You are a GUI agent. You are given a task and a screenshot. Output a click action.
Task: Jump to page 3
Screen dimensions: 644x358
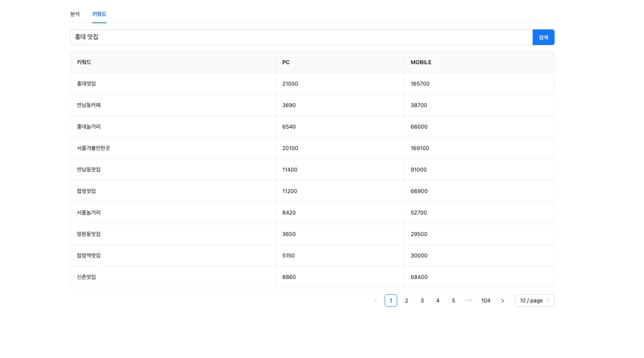(422, 301)
